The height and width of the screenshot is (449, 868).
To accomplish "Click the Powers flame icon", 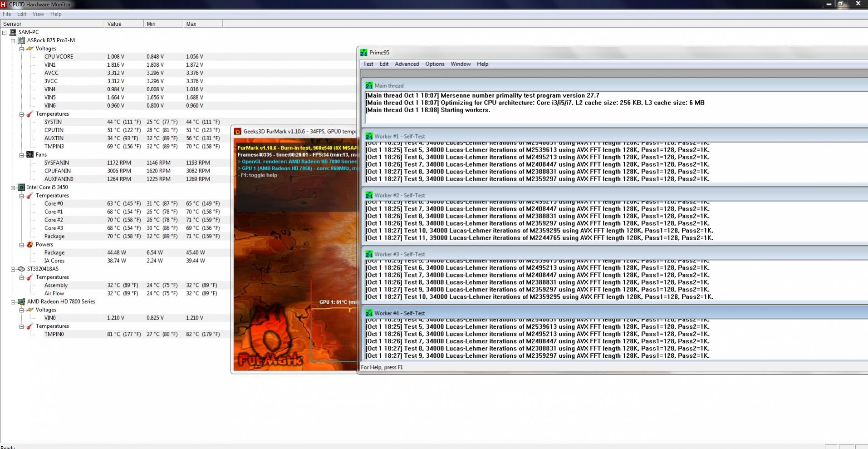I will [x=30, y=245].
